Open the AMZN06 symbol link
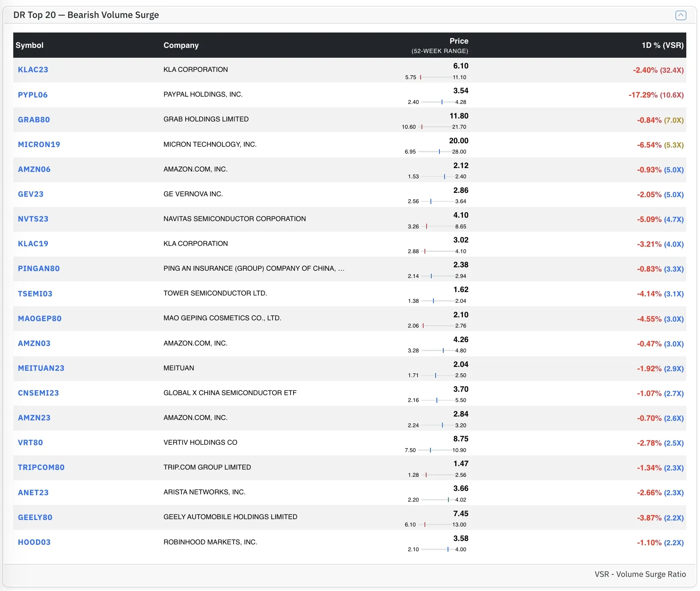This screenshot has width=700, height=591. (34, 169)
